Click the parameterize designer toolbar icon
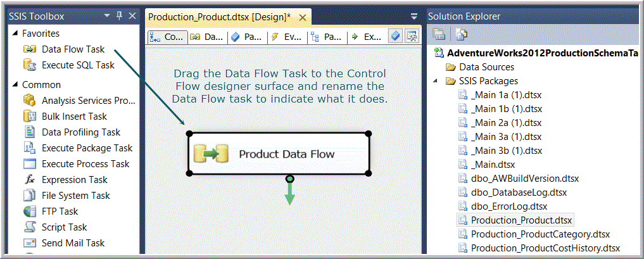Image resolution: width=644 pixels, height=259 pixels. [395, 37]
